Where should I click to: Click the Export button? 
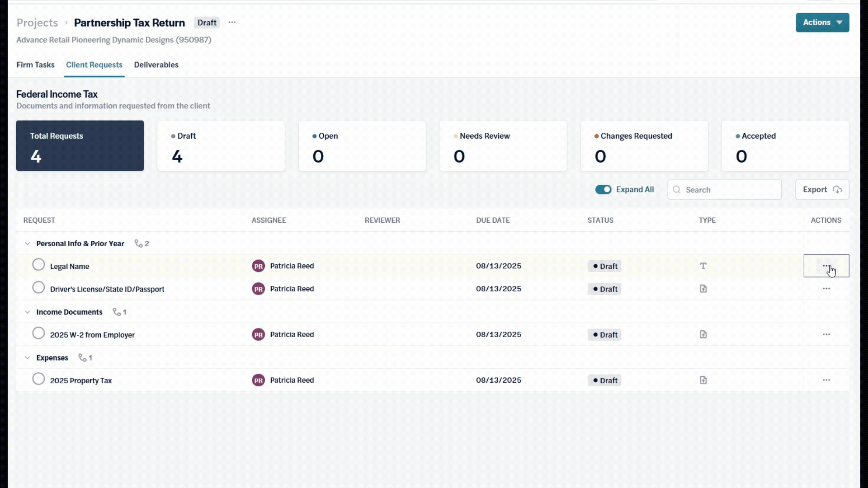822,189
